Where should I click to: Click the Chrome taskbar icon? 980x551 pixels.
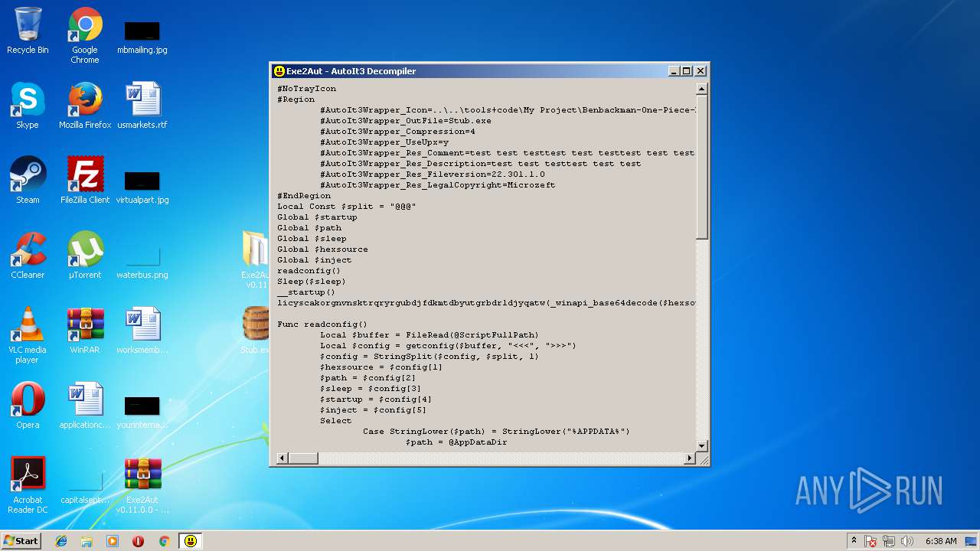click(x=164, y=541)
